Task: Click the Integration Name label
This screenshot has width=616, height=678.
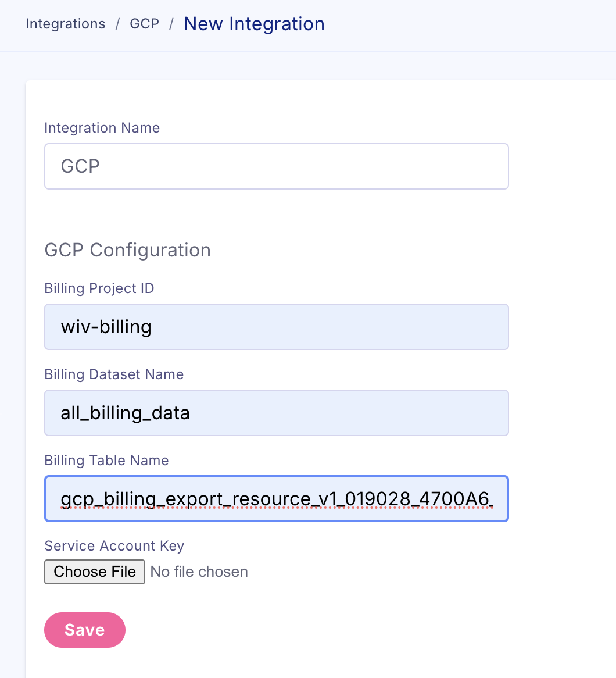Action: pyautogui.click(x=102, y=128)
